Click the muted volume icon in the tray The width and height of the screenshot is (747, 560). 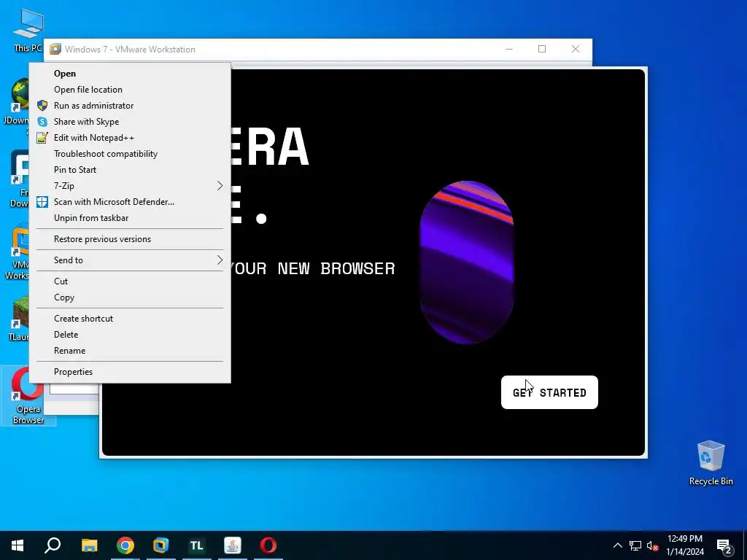click(653, 545)
